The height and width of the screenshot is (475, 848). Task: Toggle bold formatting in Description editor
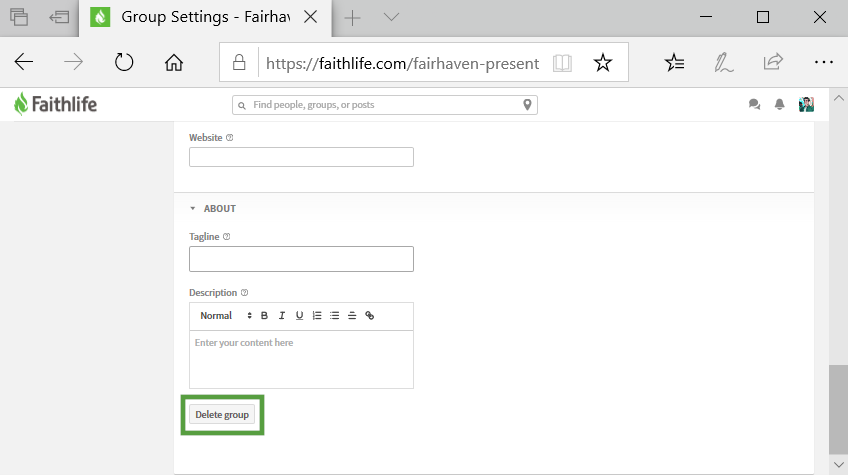pyautogui.click(x=265, y=316)
